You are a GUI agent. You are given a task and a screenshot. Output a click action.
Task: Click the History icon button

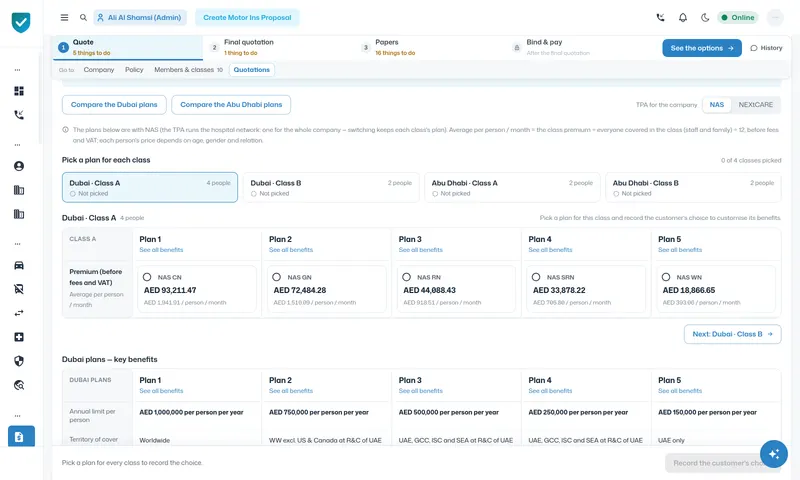tap(766, 48)
